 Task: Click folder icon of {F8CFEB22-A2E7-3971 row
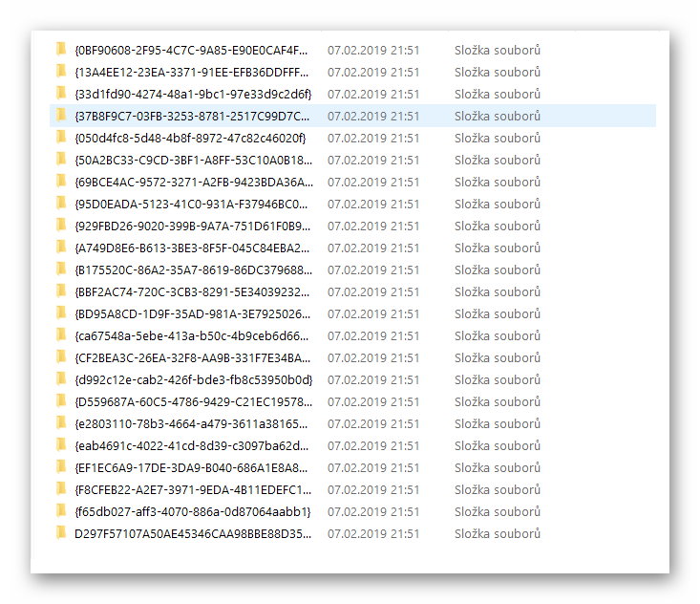[61, 488]
